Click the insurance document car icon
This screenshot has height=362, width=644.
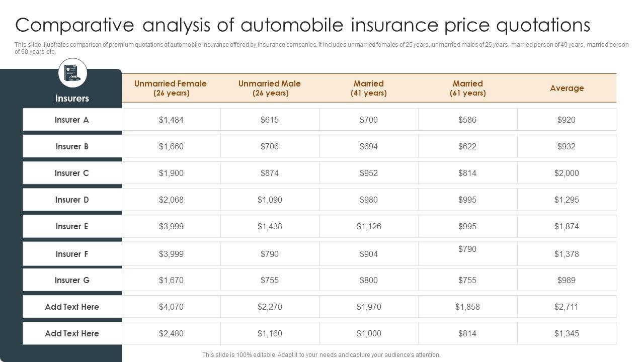click(x=72, y=73)
